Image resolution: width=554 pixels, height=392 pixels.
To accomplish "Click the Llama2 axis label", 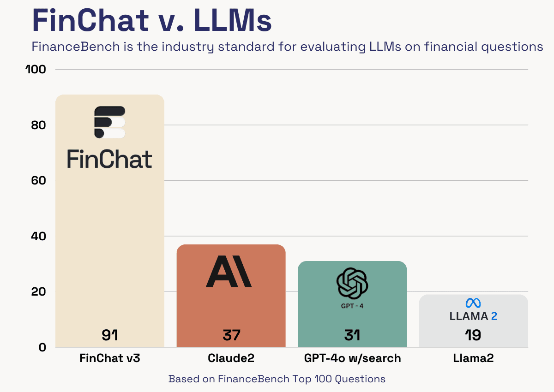I will click(x=473, y=358).
